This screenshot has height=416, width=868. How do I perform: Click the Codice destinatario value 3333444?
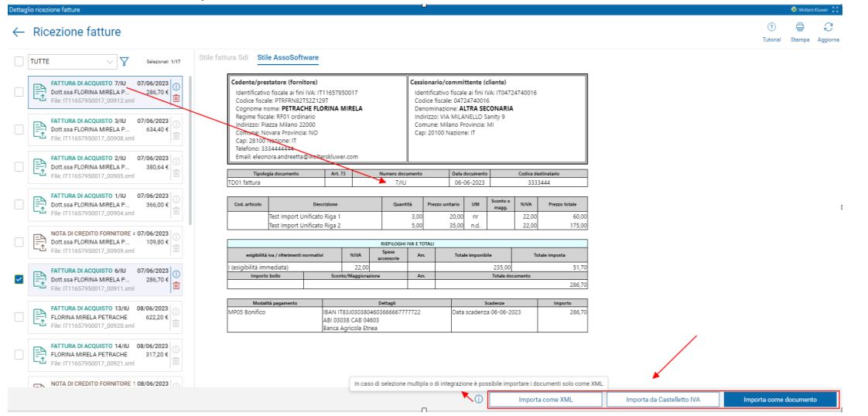click(539, 182)
